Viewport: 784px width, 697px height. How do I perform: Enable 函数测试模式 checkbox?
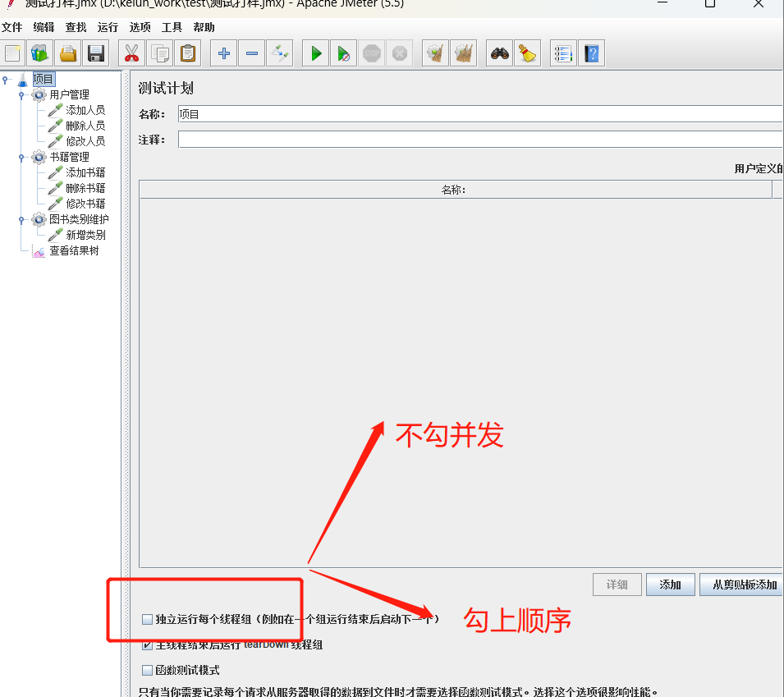pyautogui.click(x=147, y=670)
